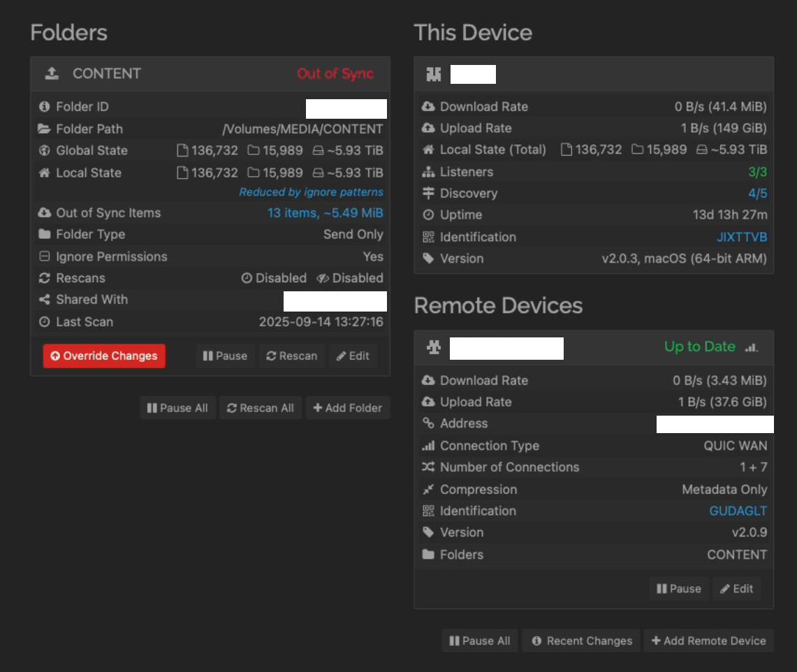Pause all folders
Image resolution: width=797 pixels, height=672 pixels.
click(177, 408)
